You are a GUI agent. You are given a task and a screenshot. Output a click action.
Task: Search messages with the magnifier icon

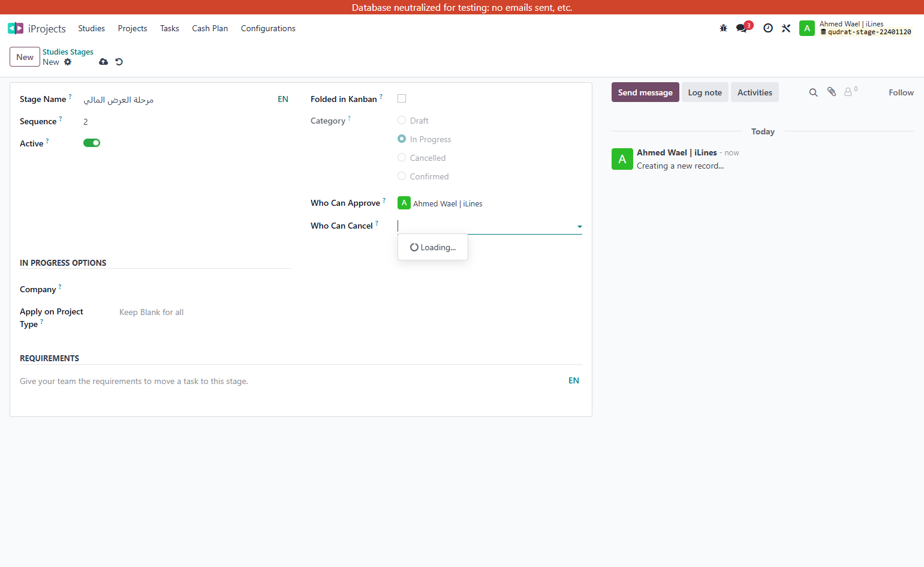pos(813,92)
